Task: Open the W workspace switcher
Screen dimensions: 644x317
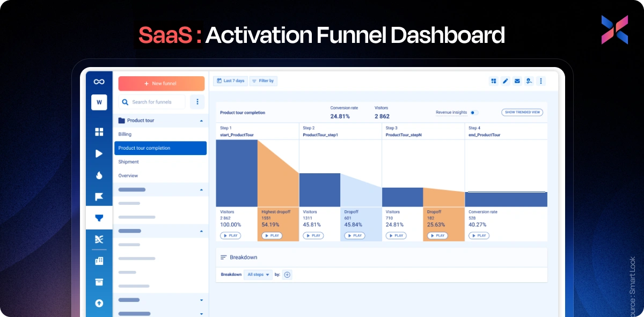Action: [x=99, y=102]
